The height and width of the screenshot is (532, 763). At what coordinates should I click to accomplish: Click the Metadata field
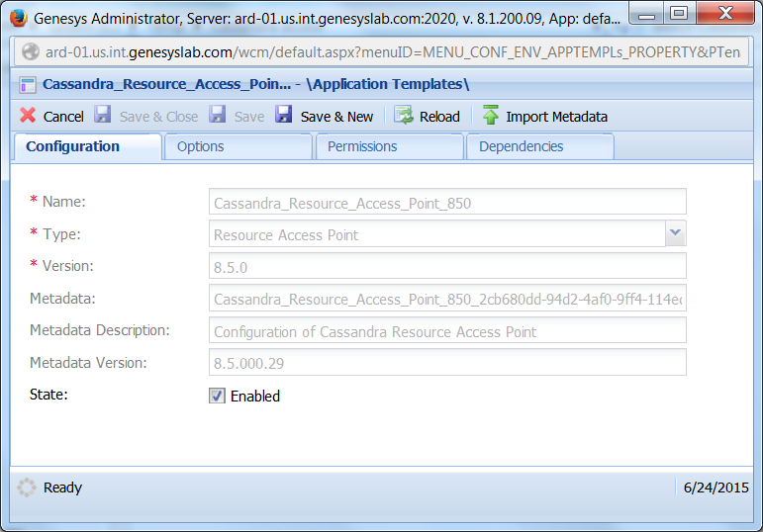coord(447,298)
